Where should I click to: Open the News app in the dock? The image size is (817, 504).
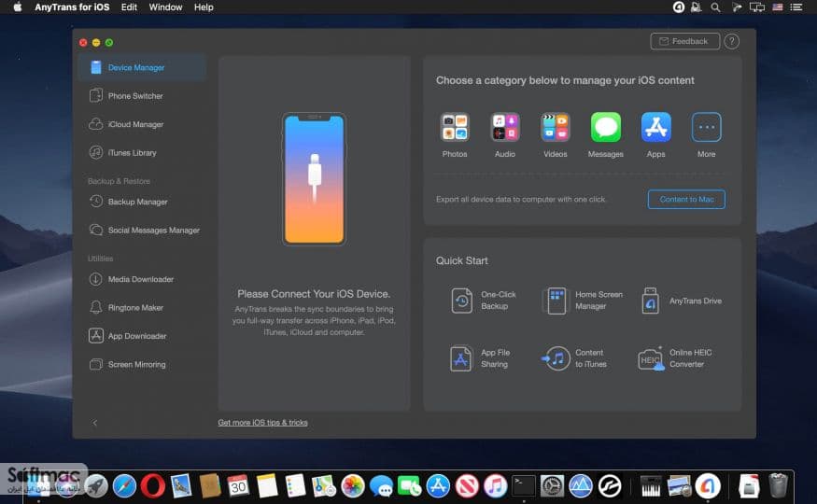467,486
